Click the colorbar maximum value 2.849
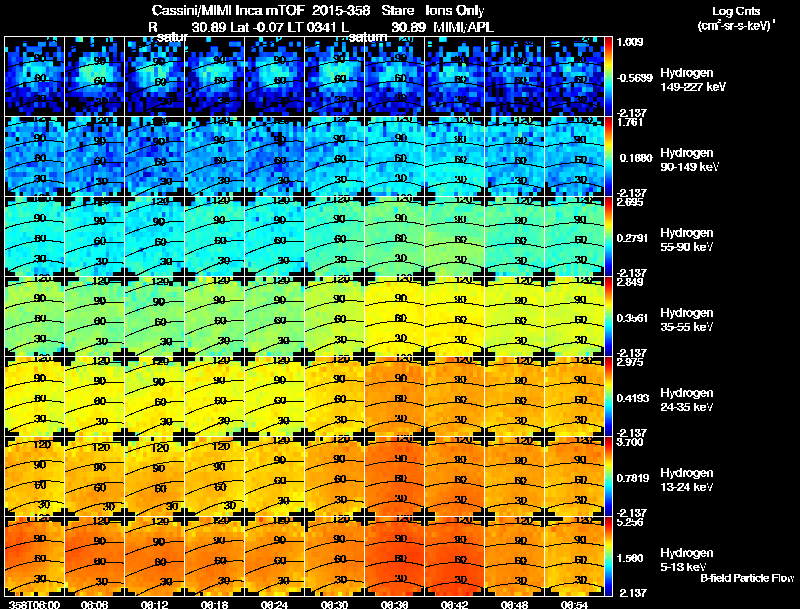800x609 pixels. point(630,282)
